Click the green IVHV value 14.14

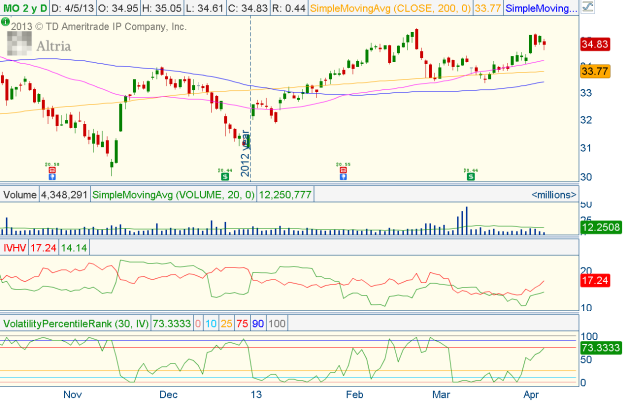click(74, 248)
